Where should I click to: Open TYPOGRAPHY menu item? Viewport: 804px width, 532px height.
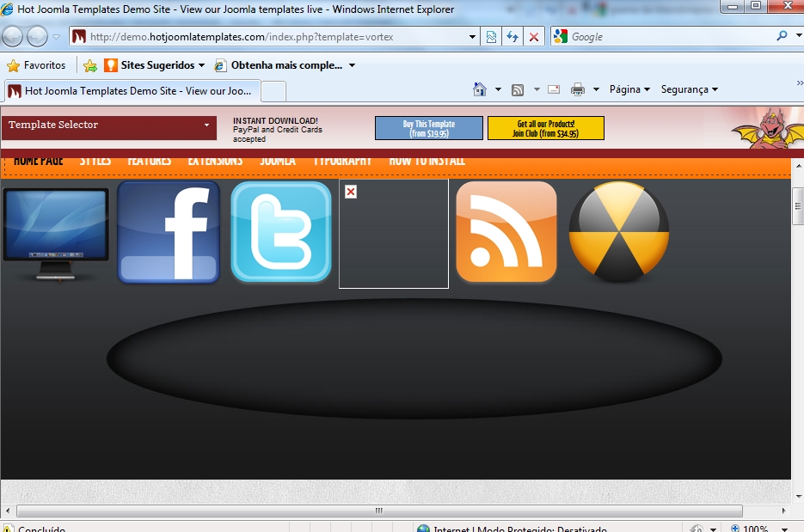point(342,161)
